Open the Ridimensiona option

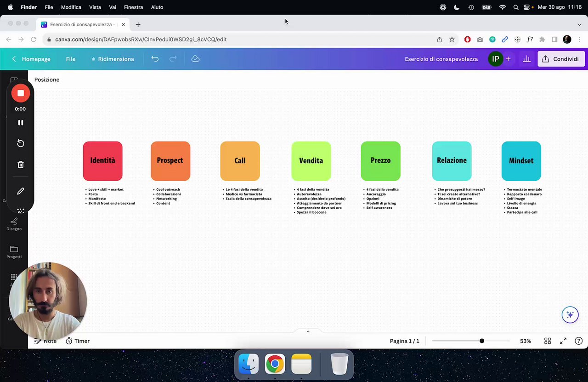(113, 59)
